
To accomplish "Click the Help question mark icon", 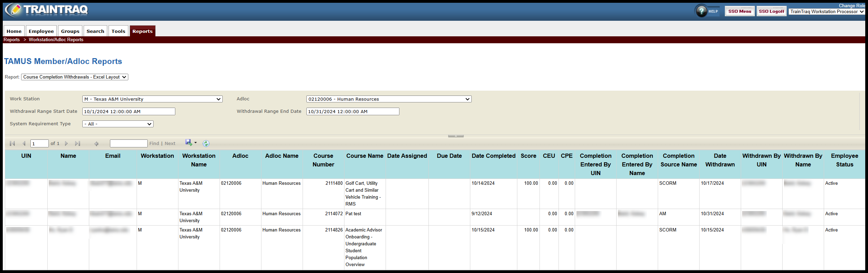I will click(x=701, y=11).
